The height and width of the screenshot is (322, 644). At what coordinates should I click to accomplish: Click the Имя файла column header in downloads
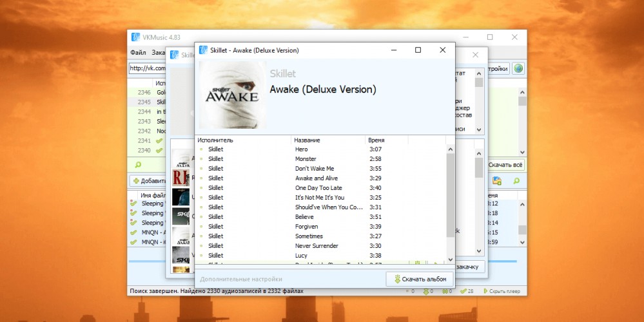153,196
